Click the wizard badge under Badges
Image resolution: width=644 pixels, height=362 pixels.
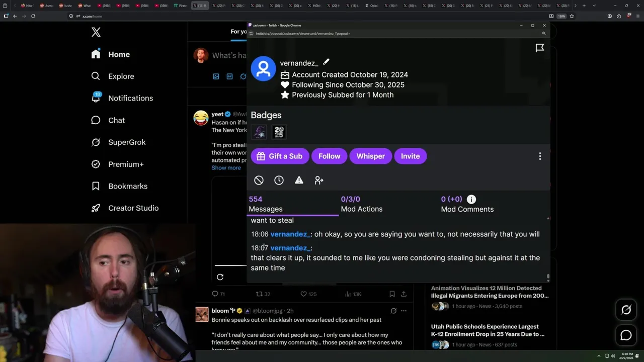point(259,132)
